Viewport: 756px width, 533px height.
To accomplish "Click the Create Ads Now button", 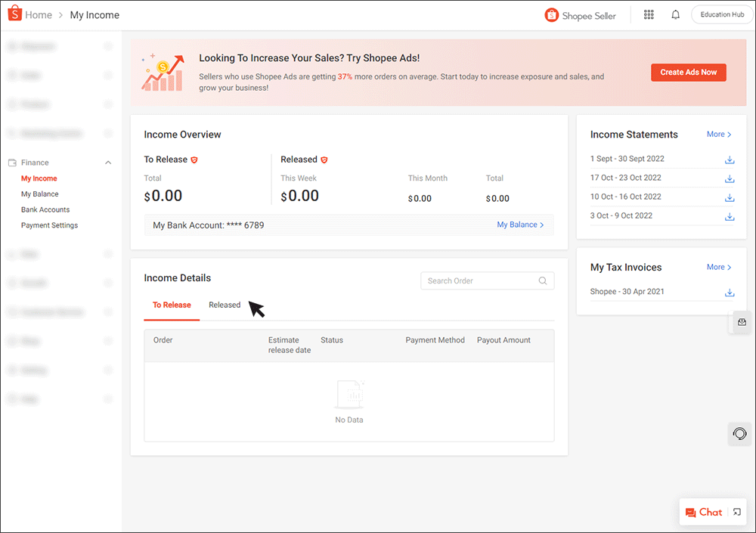I will pos(688,72).
